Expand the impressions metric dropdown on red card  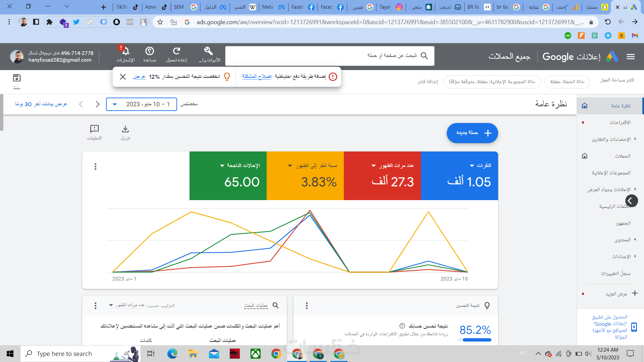point(374,166)
